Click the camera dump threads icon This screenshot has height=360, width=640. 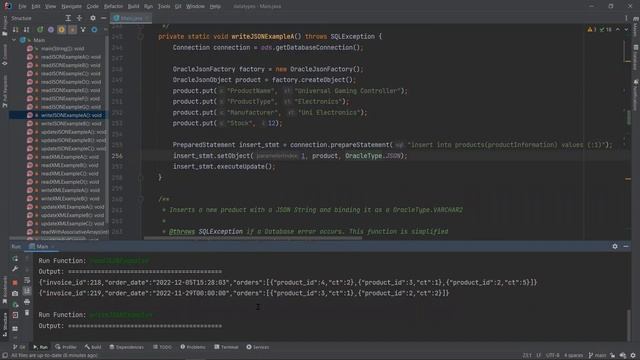click(15, 293)
